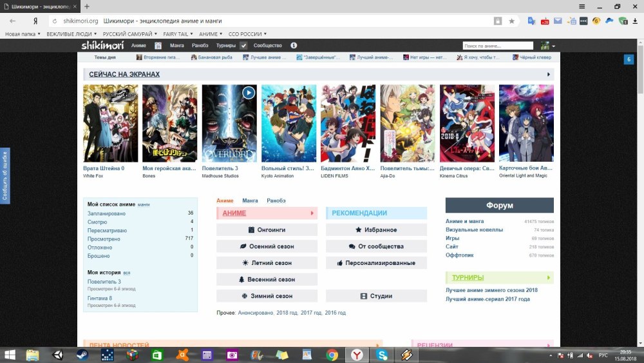
Task: Click the Летний сезон button
Action: [267, 262]
